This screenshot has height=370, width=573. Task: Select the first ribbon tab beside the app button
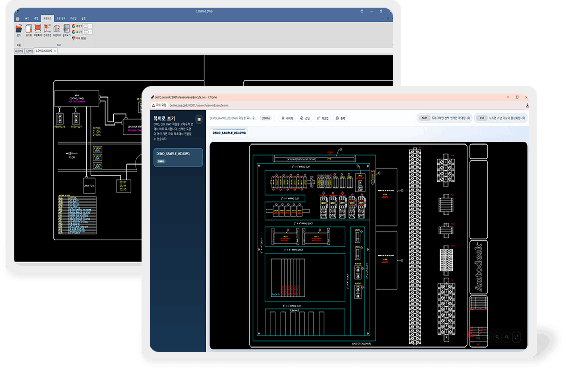(27, 18)
